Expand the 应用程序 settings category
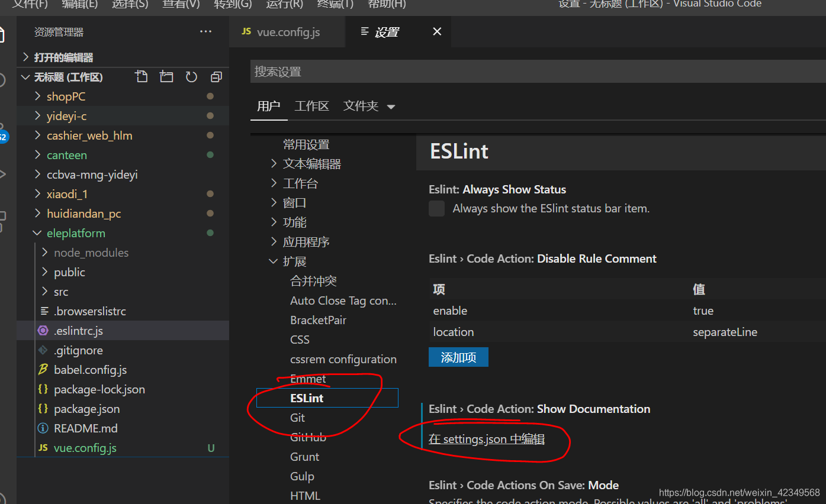This screenshot has width=826, height=504. click(x=274, y=242)
